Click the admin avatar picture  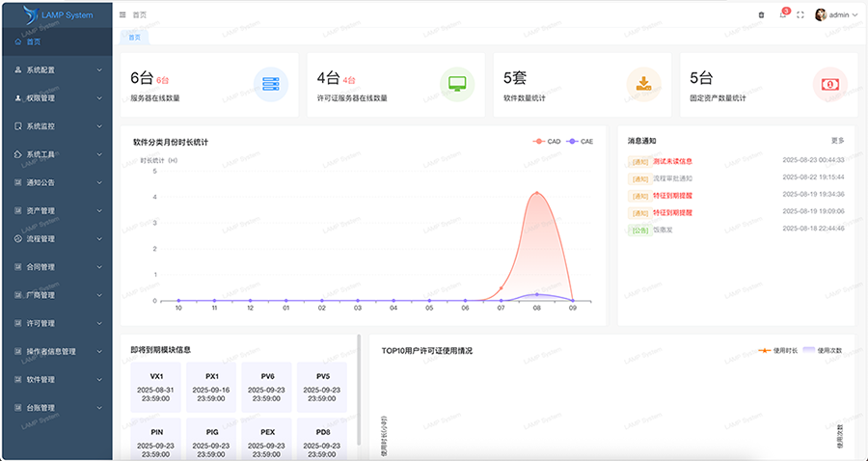coord(821,14)
